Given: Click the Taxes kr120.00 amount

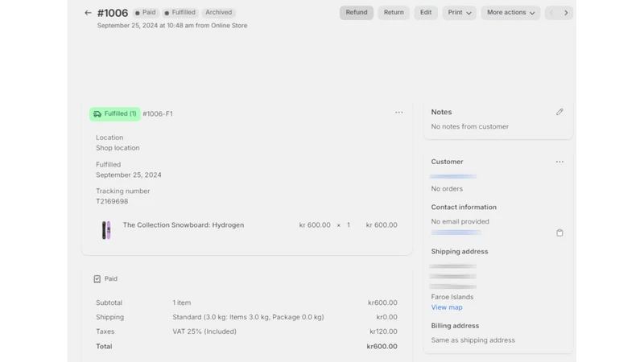Looking at the screenshot, I should tap(383, 331).
